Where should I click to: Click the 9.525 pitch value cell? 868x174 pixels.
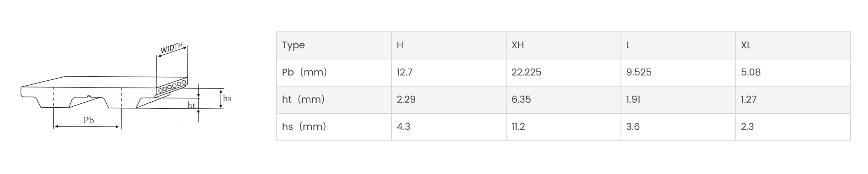tap(678, 72)
